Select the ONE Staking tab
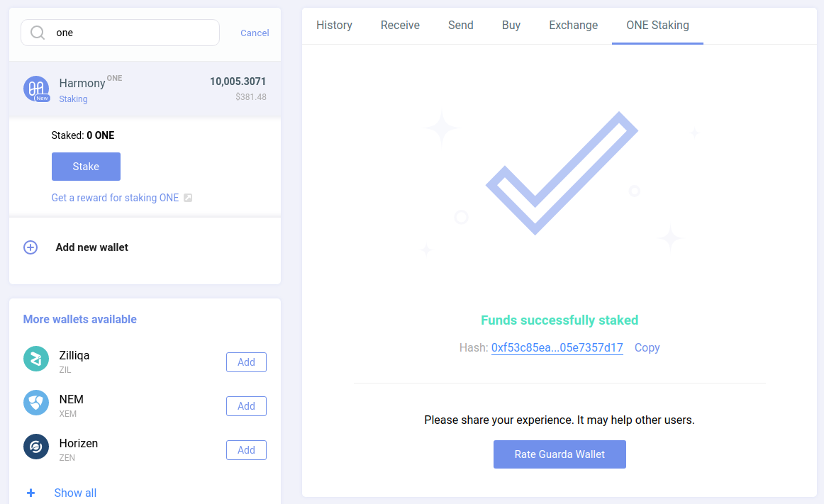The width and height of the screenshot is (824, 504). coord(657,26)
